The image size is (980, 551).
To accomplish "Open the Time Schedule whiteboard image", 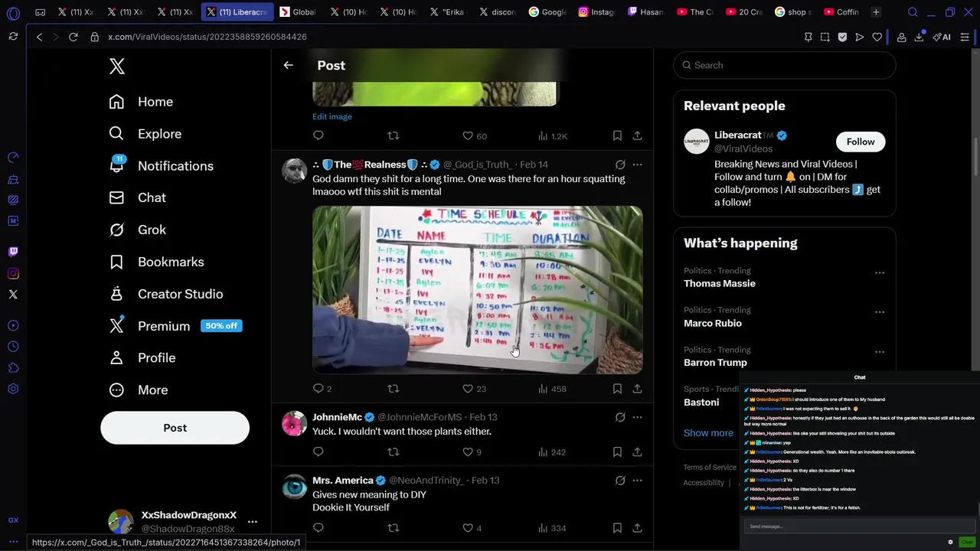I will tap(477, 290).
